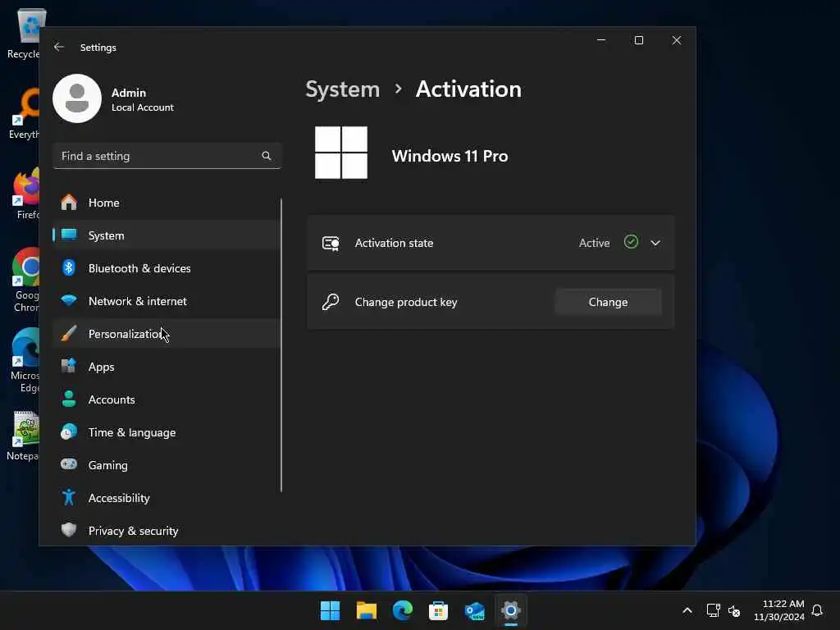The width and height of the screenshot is (840, 630).
Task: Open Home in the sidebar
Action: [x=167, y=203]
